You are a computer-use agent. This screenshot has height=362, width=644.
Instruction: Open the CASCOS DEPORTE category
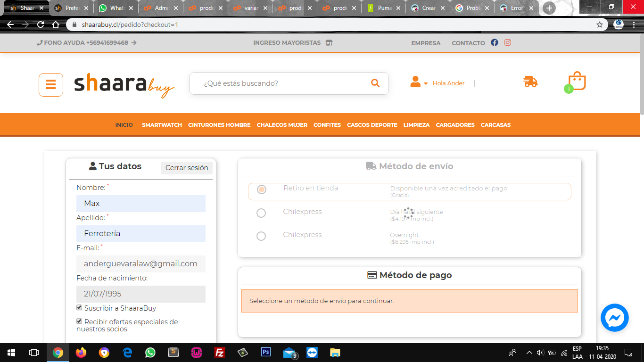[x=372, y=125]
